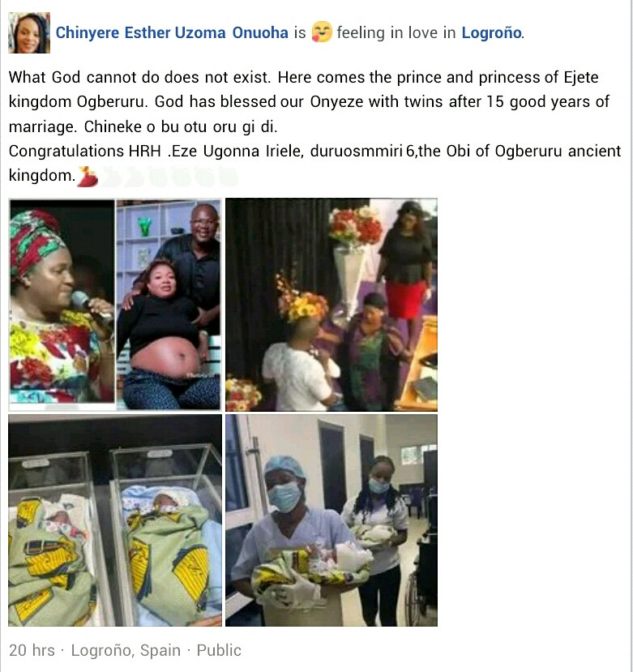Click Logroño, Spain in post footer
The width and height of the screenshot is (633, 672).
[126, 650]
